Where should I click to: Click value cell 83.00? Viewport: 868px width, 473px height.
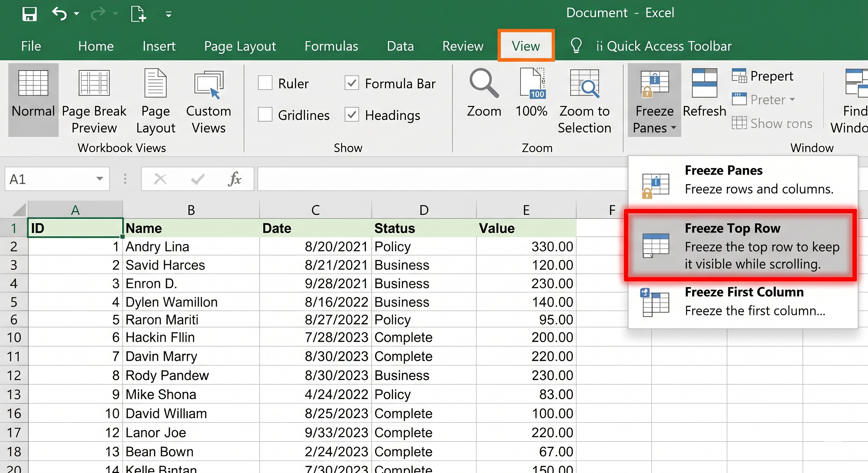526,394
